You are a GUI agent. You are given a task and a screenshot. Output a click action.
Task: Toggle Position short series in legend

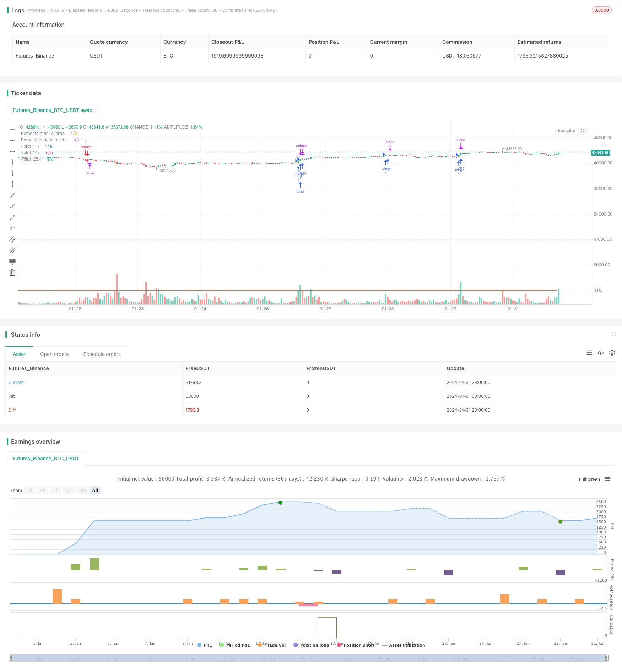[x=356, y=645]
